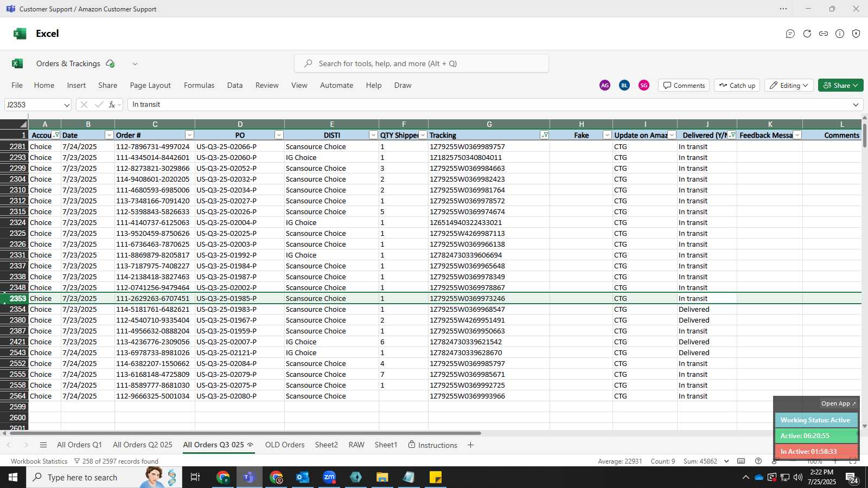Screen dimensions: 868x488
Task: Click the SG collaborator avatar
Action: (x=644, y=85)
